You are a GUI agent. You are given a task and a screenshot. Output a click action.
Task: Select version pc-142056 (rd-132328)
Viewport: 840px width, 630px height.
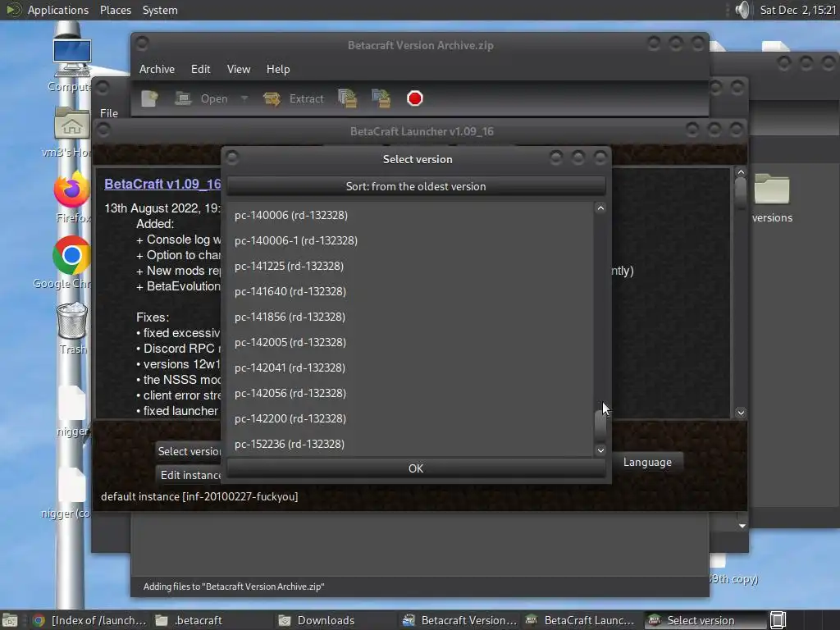(x=410, y=393)
